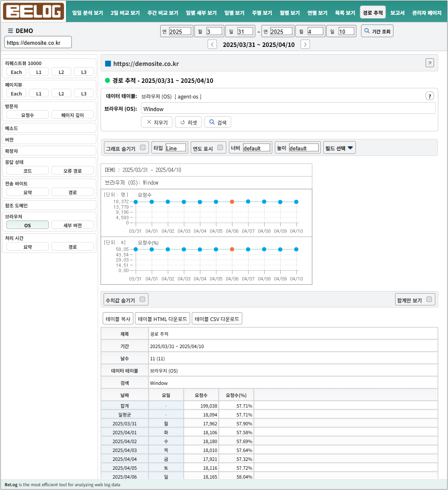Click Each under 리퀘스트뷰 10000
The width and height of the screenshot is (448, 490).
pyautogui.click(x=16, y=72)
